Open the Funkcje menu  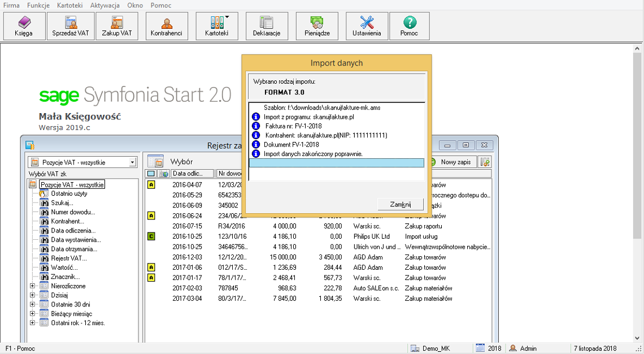point(38,5)
